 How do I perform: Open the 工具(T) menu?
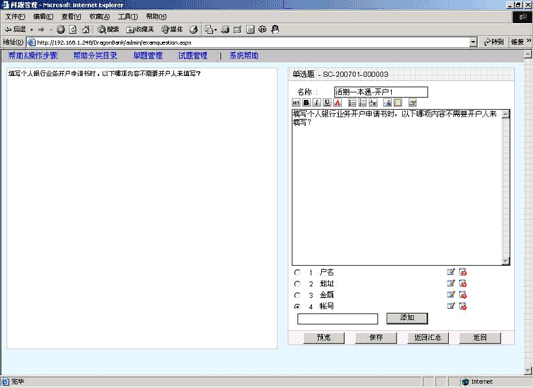[128, 16]
